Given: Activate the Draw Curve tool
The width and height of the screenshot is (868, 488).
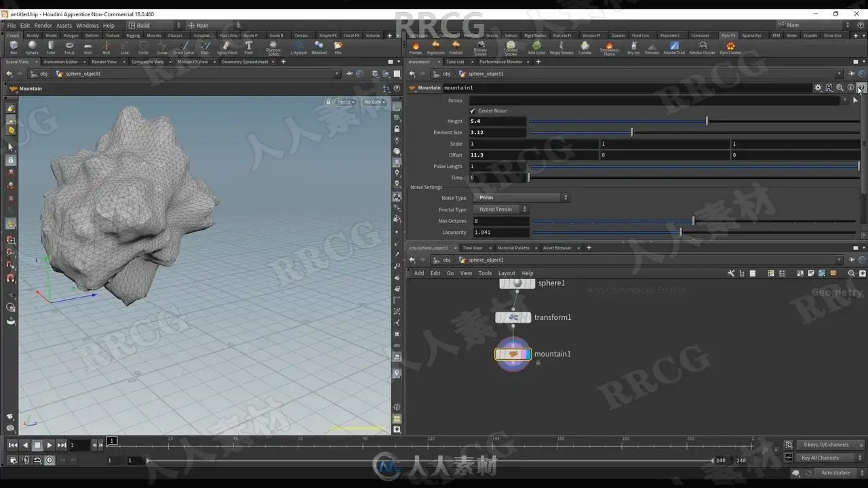Looking at the screenshot, I should pyautogui.click(x=184, y=47).
